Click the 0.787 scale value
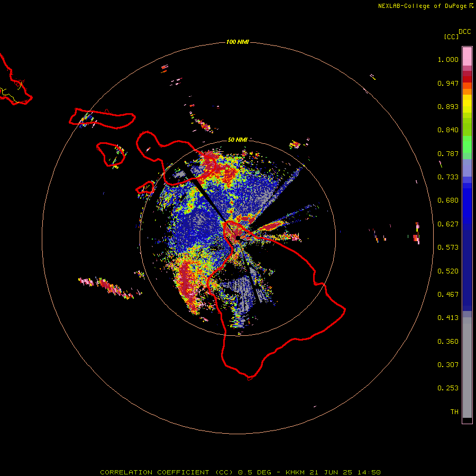The height and width of the screenshot is (476, 476). click(448, 153)
